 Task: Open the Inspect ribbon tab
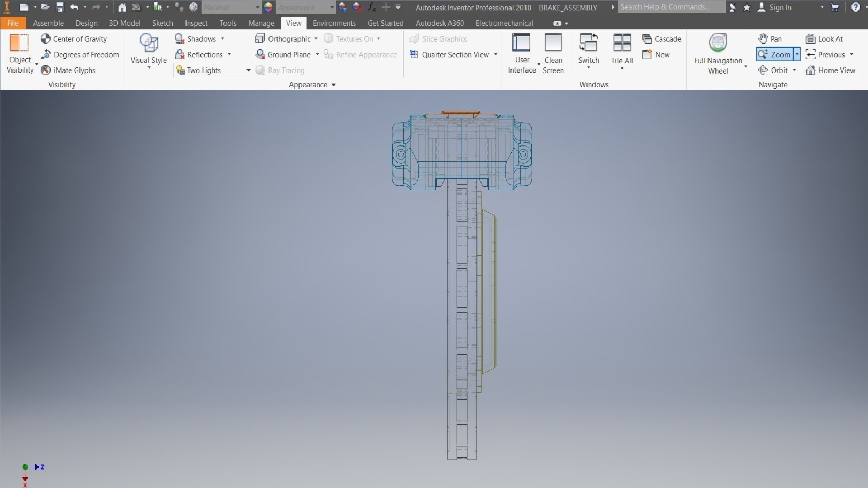(x=196, y=23)
